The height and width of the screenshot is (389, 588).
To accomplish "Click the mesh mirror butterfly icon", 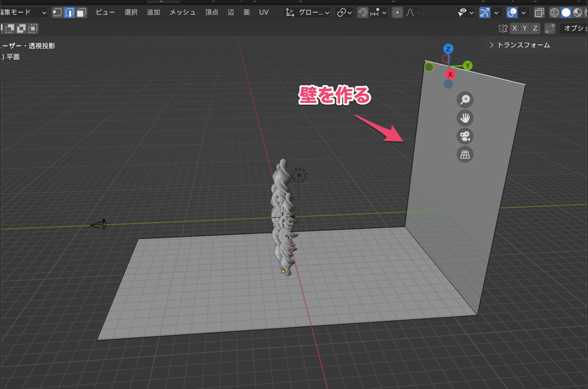I will point(502,28).
